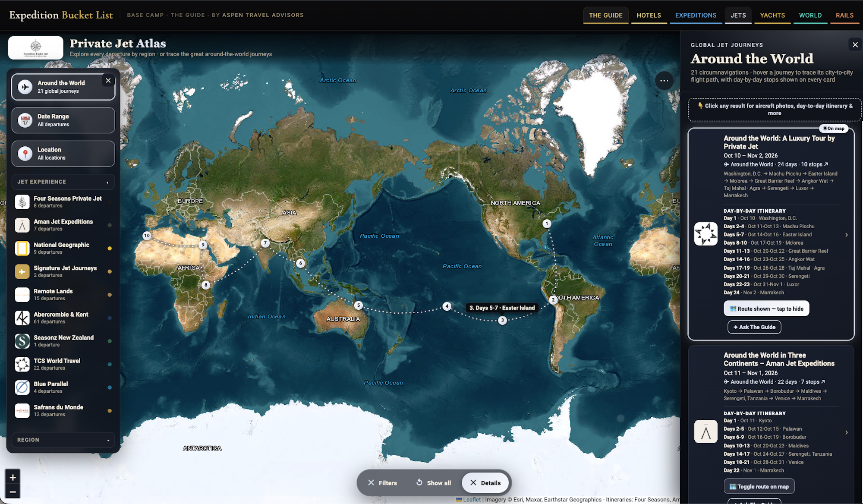Select the Blue Parallel logo icon
Screen dimensions: 863x504
(x=22, y=387)
